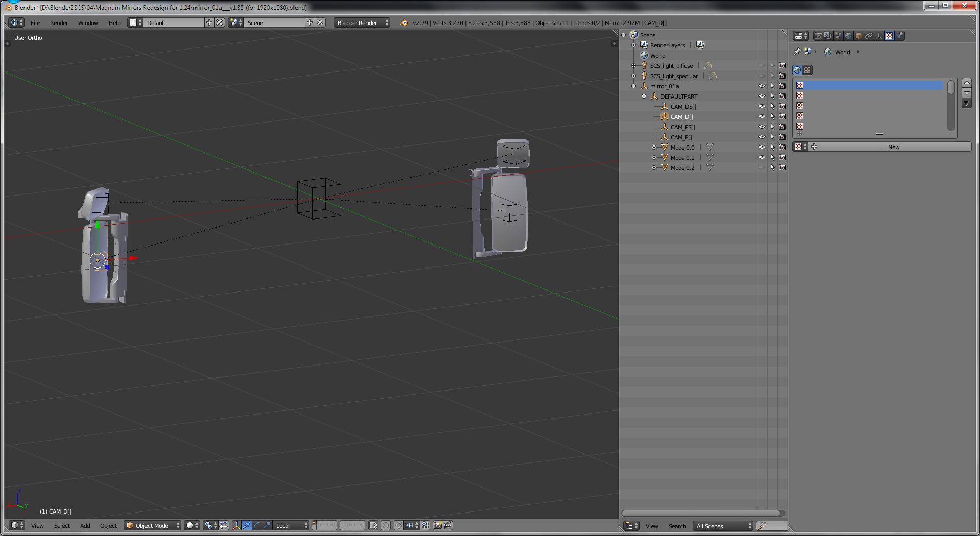The height and width of the screenshot is (536, 980).
Task: Select CAM_PS[] in the outliner
Action: tap(683, 127)
